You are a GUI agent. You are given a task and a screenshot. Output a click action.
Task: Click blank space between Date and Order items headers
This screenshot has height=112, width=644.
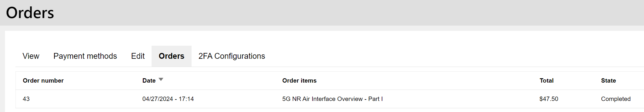coord(222,81)
